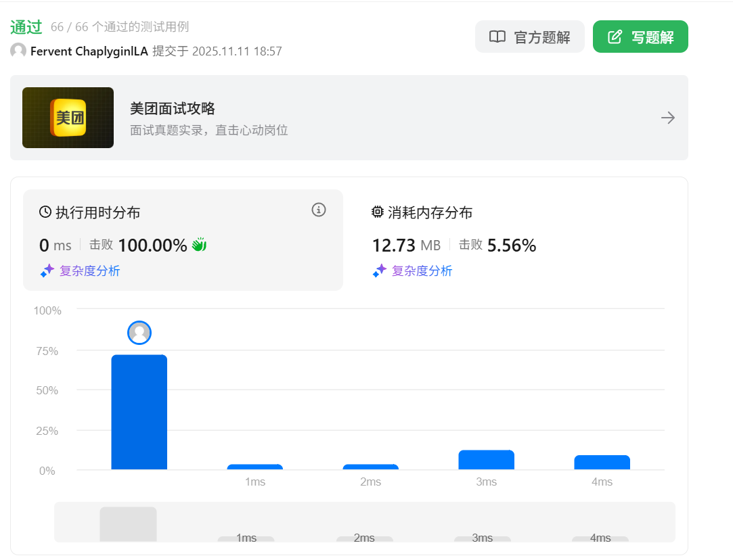The width and height of the screenshot is (733, 560).
Task: Click the 3ms segment in the mini range chart
Action: 482,538
